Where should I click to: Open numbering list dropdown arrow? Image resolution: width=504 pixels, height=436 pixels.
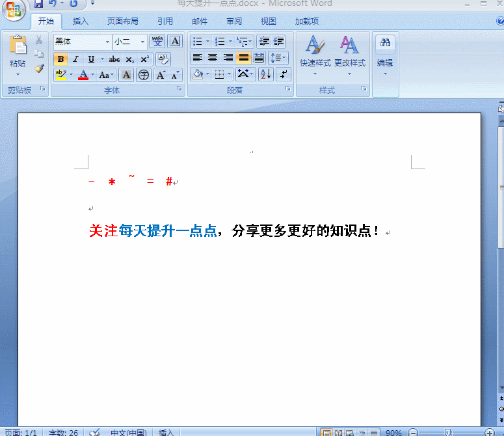pyautogui.click(x=230, y=42)
